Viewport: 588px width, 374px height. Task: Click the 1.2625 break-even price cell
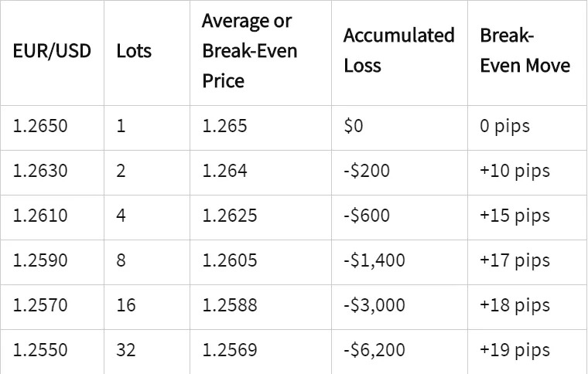click(x=230, y=215)
